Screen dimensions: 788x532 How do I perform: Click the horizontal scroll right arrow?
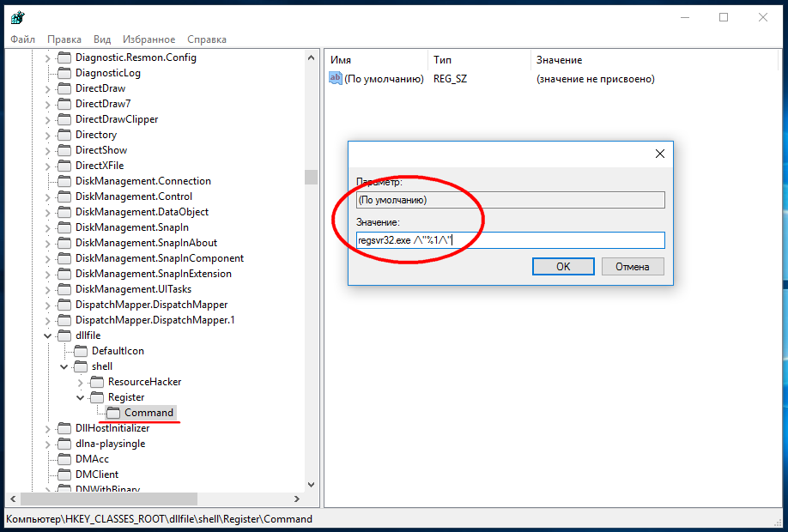pyautogui.click(x=296, y=499)
